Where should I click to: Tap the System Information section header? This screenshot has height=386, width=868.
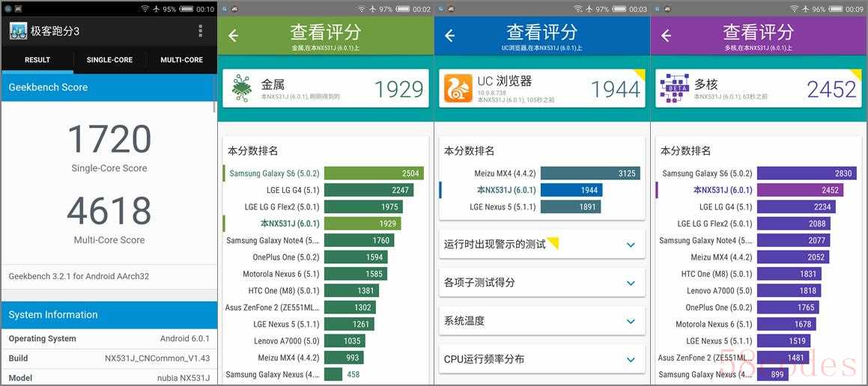coord(109,315)
